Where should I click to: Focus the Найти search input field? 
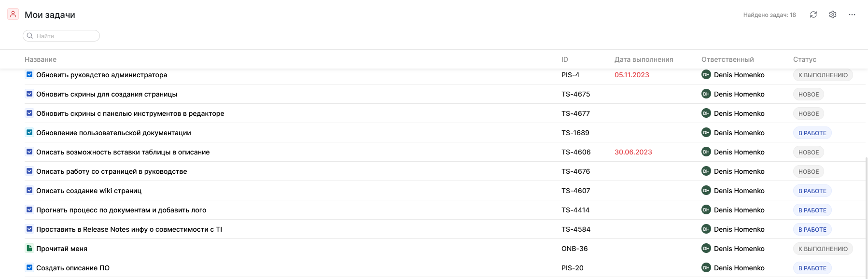(x=65, y=36)
